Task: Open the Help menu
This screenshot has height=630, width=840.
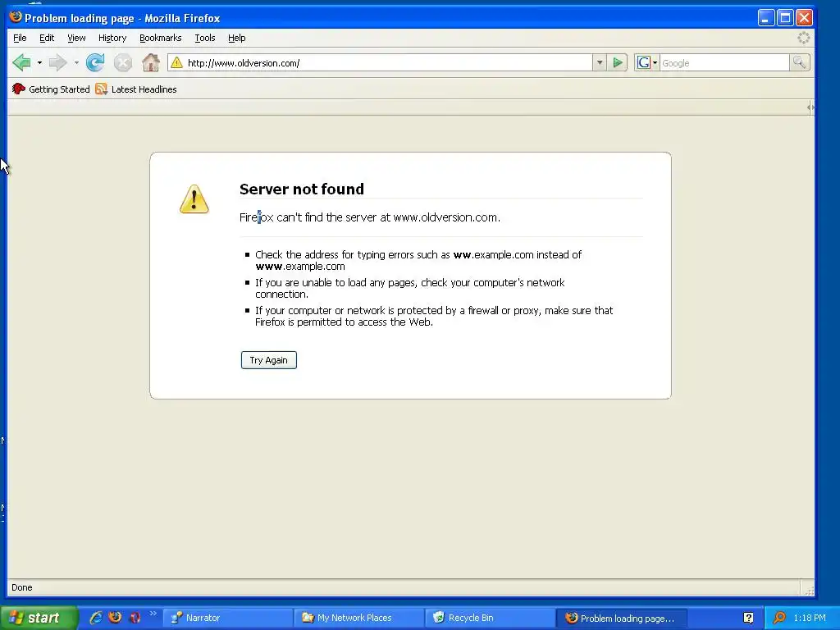Action: (237, 38)
